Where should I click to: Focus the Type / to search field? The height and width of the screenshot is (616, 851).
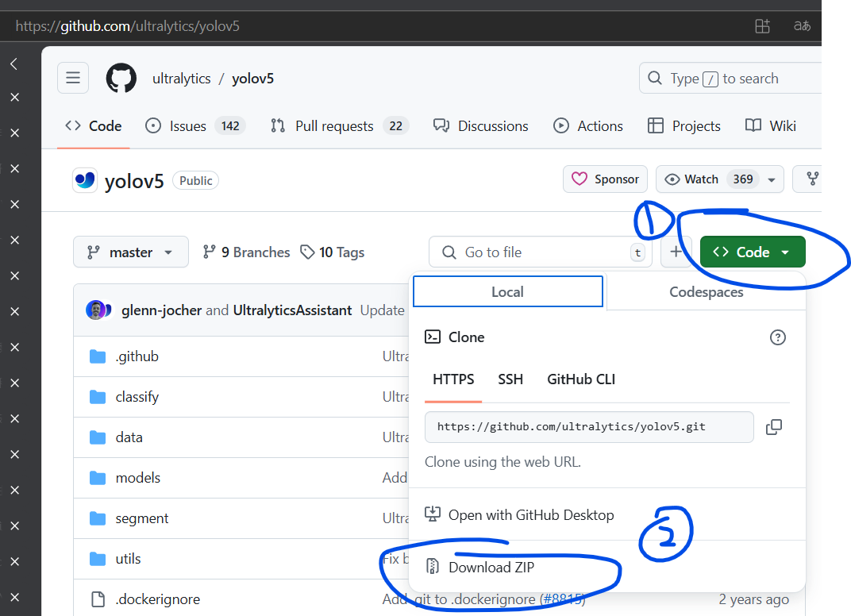(x=730, y=78)
